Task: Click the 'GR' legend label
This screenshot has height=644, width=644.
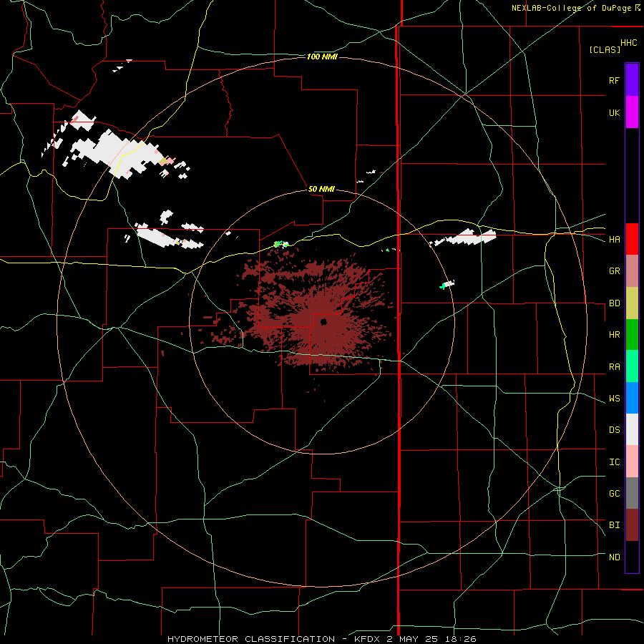Action: (614, 271)
